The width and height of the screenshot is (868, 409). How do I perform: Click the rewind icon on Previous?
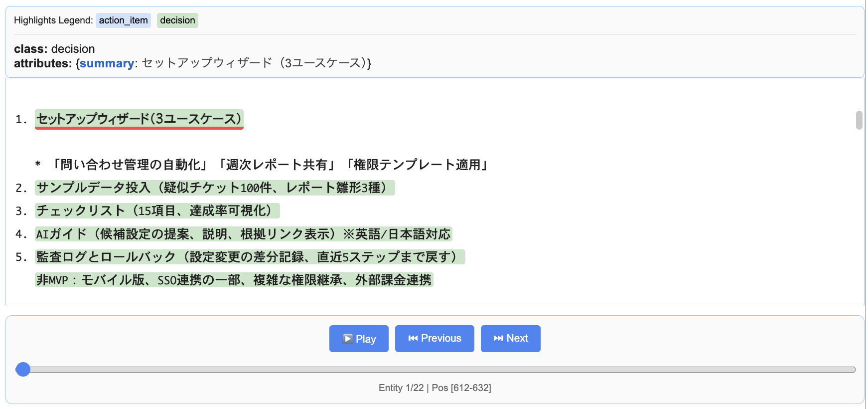(413, 338)
